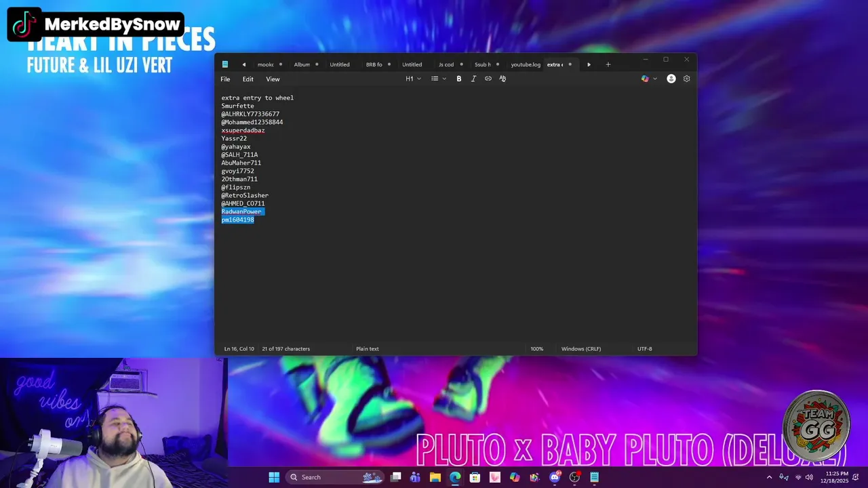Open the 100% zoom level indicator
The height and width of the screenshot is (488, 868).
(536, 349)
